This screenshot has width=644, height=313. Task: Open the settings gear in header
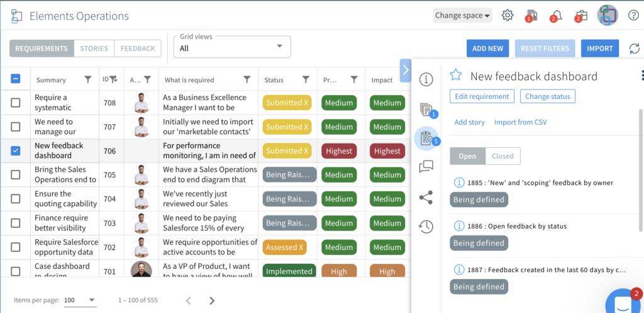coord(508,16)
